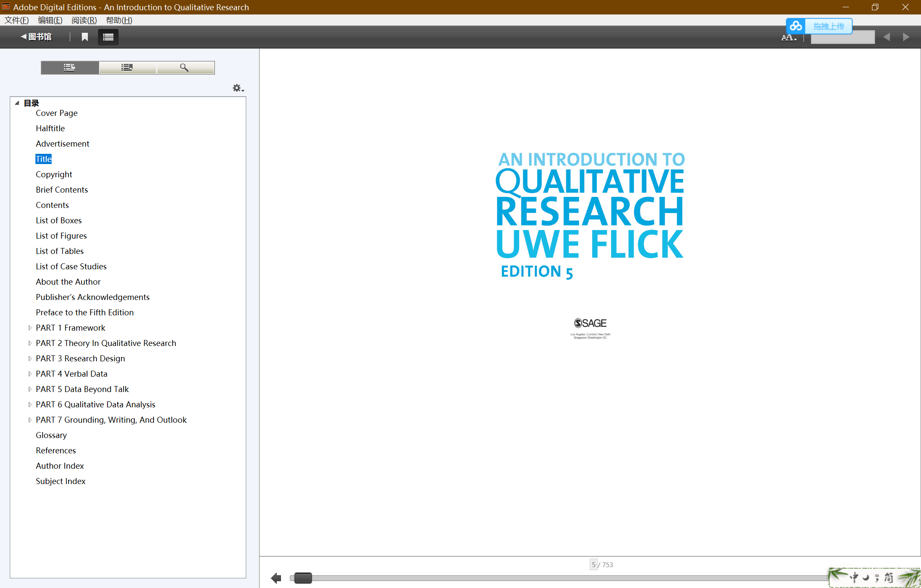
Task: Open Publisher's Acknowledgements entry
Action: (93, 297)
